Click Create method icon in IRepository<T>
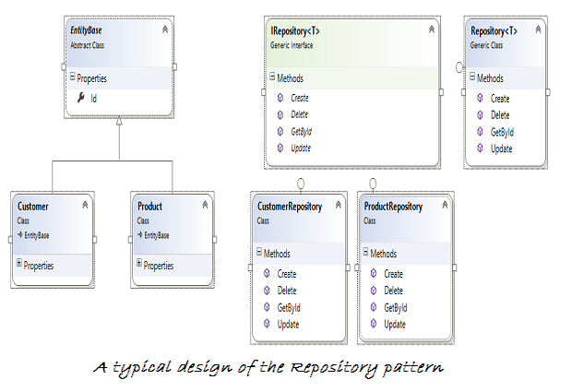The height and width of the screenshot is (392, 572). click(x=280, y=98)
